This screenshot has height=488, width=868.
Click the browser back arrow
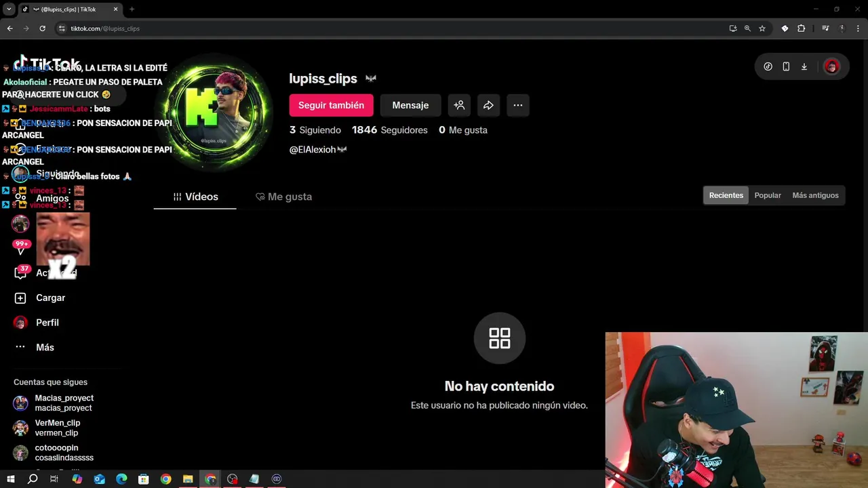pos(9,28)
